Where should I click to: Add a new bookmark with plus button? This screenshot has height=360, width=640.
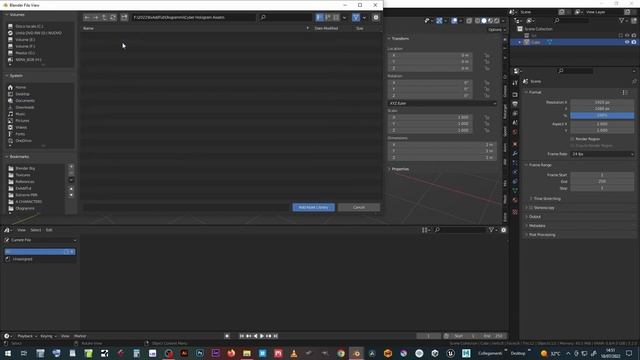click(71, 167)
